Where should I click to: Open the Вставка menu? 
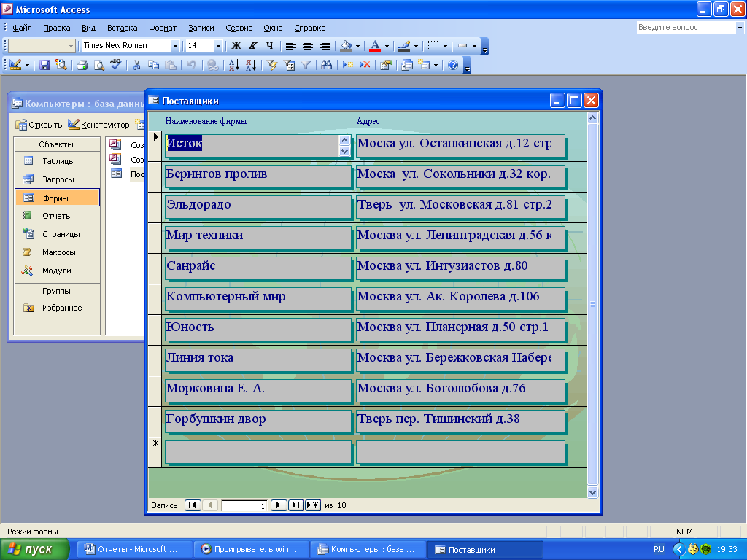123,28
